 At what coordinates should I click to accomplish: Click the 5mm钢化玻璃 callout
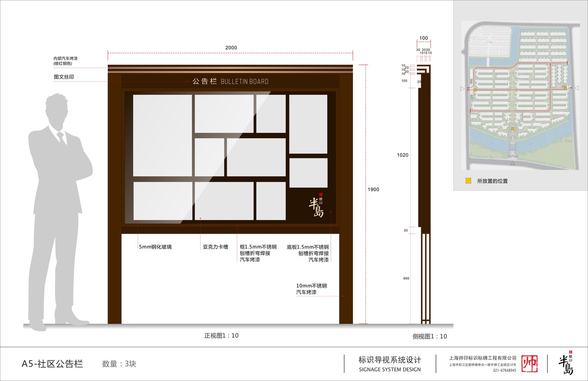click(x=155, y=247)
